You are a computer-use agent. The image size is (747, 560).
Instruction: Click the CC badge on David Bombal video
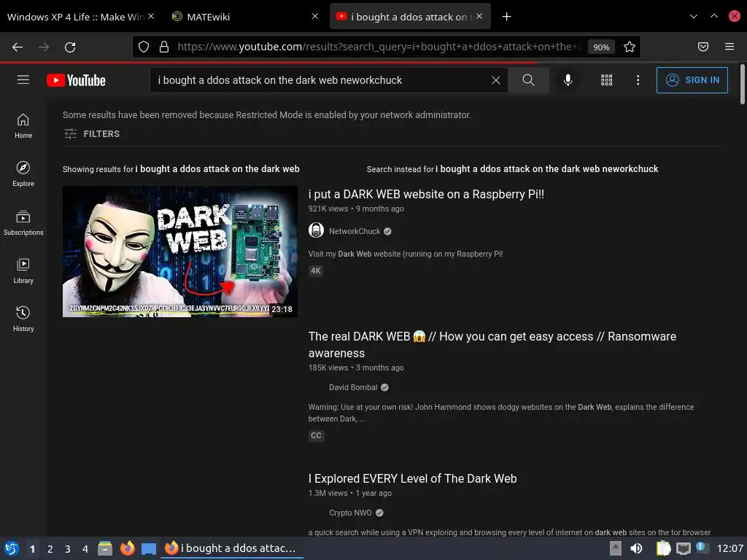316,436
